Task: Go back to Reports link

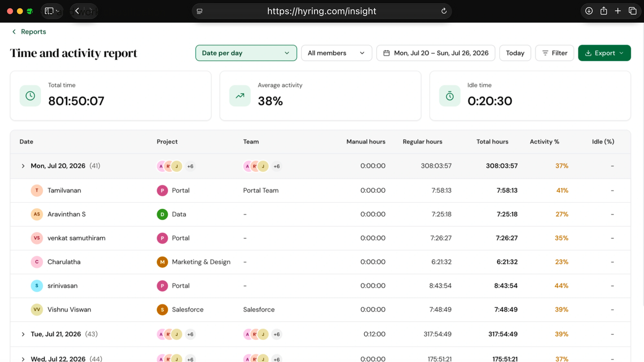Action: 33,32
